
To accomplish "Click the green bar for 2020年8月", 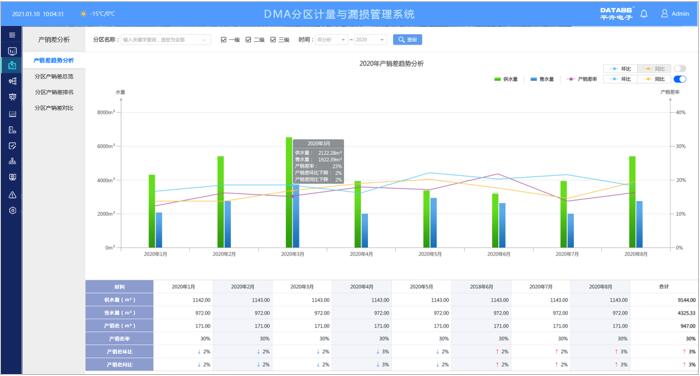I will tap(632, 202).
